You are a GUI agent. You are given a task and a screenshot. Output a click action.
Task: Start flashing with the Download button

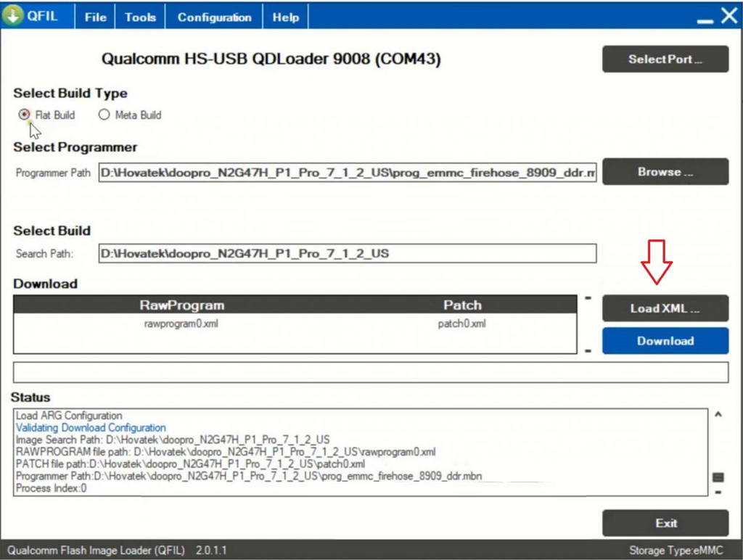coord(665,341)
